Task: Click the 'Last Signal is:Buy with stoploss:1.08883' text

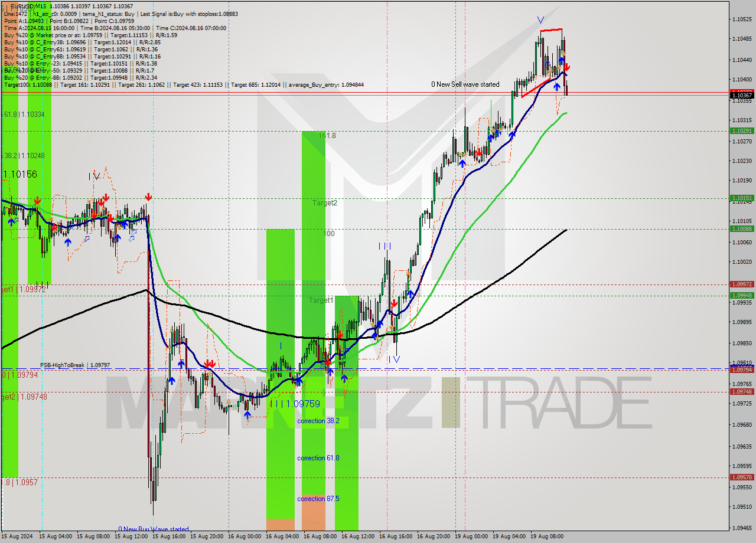Action: click(190, 14)
